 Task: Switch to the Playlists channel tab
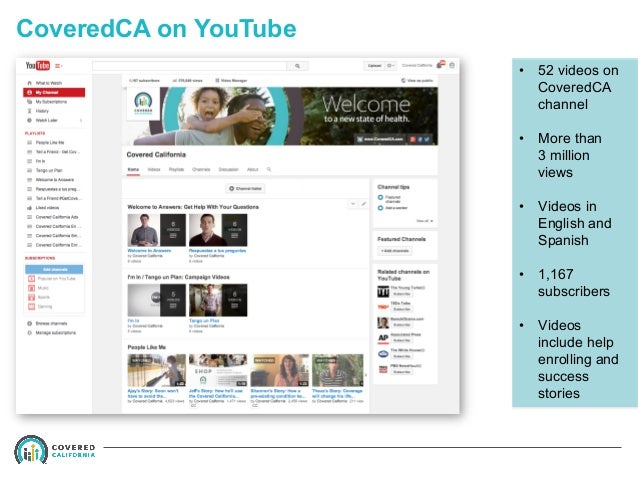[x=176, y=170]
